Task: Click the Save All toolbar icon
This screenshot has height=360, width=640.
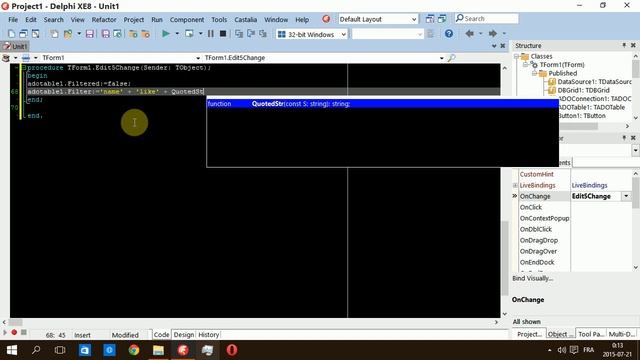Action: (x=105, y=34)
